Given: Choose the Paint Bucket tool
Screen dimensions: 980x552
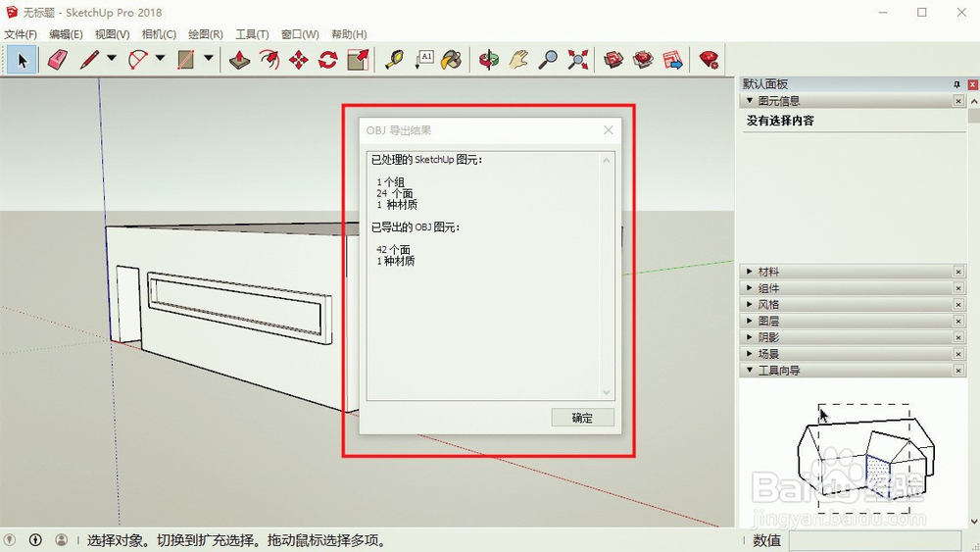Looking at the screenshot, I should coord(451,60).
